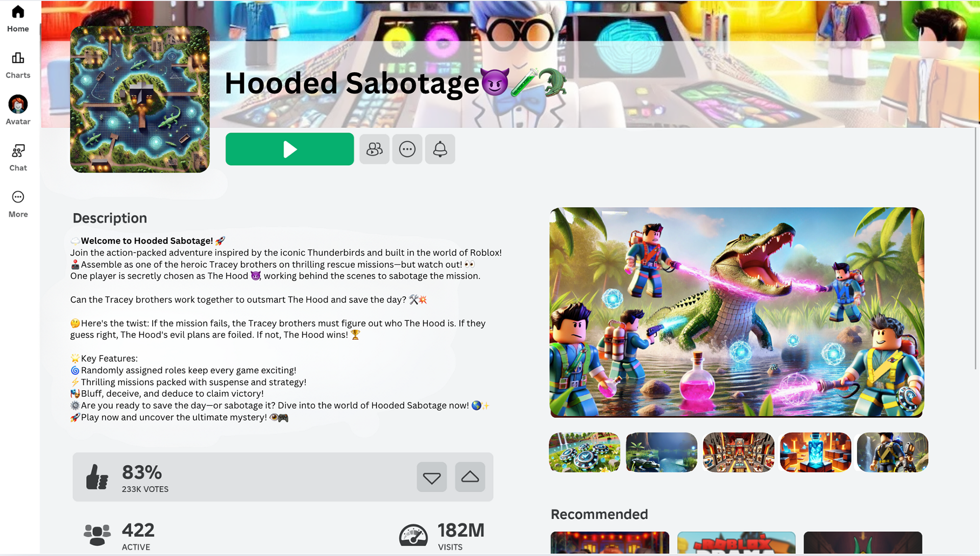Screen dimensions: 980x556
Task: Select the armed character waterfall thumbnail
Action: (x=893, y=452)
